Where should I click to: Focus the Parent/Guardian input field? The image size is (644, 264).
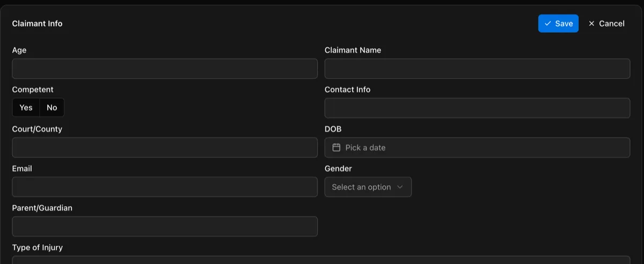165,226
